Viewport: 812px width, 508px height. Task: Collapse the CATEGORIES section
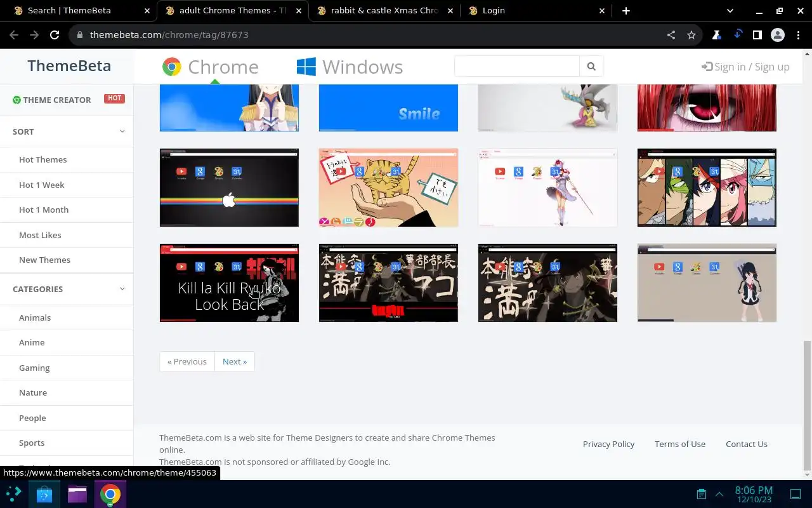122,289
